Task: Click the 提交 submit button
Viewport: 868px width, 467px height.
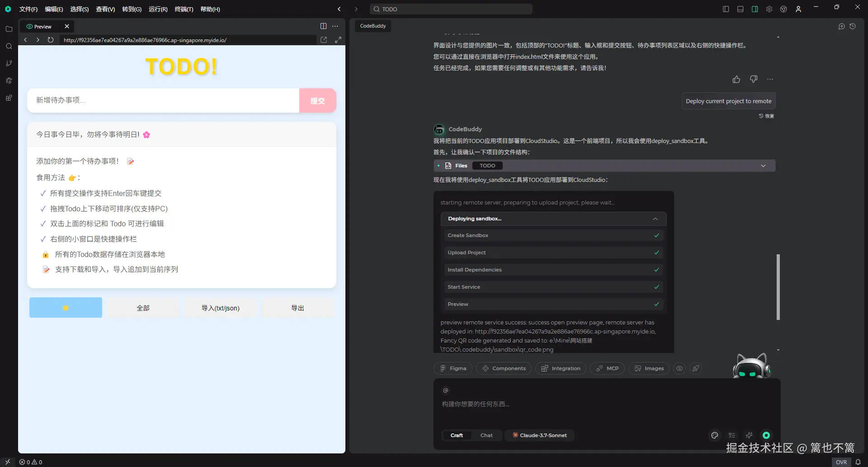Action: coord(318,100)
